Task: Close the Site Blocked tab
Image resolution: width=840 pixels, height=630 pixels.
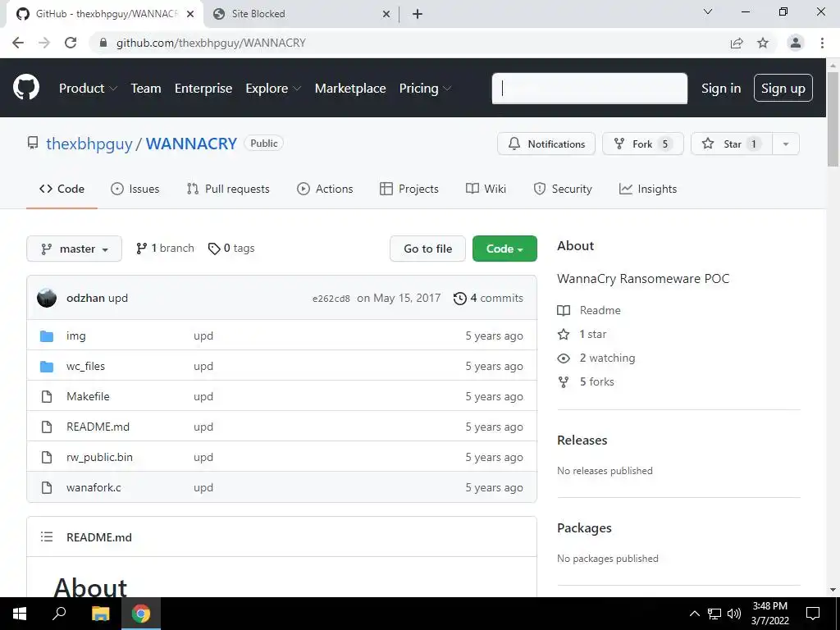Action: [x=386, y=14]
